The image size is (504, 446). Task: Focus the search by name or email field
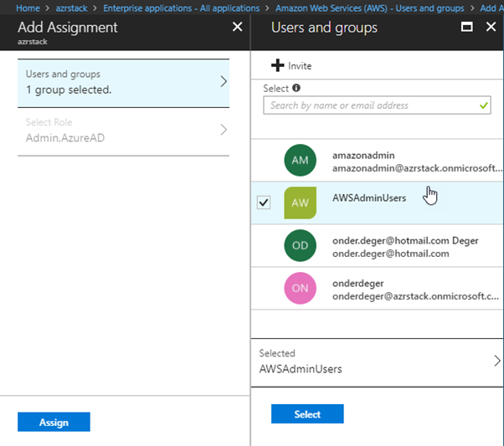(377, 105)
